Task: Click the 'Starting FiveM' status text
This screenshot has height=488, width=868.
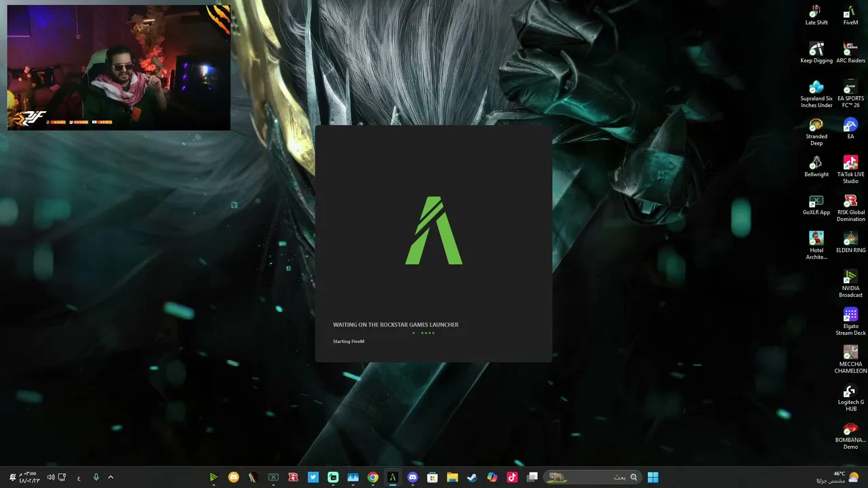Action: point(349,342)
